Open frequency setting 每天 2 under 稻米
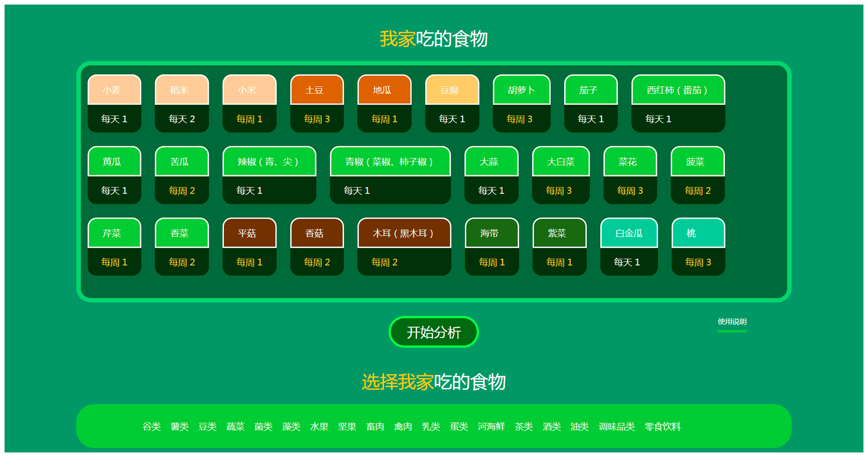Image resolution: width=868 pixels, height=457 pixels. click(x=182, y=119)
